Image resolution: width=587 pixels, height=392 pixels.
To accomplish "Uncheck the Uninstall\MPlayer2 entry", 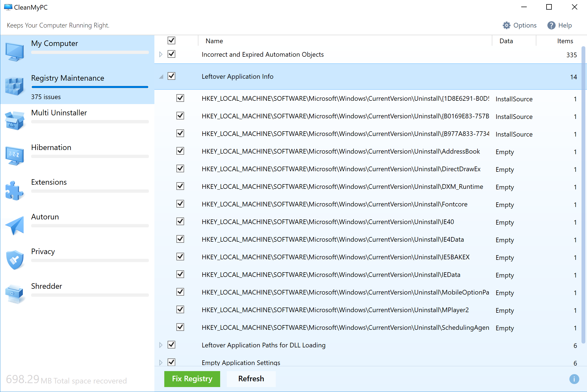I will [x=180, y=309].
